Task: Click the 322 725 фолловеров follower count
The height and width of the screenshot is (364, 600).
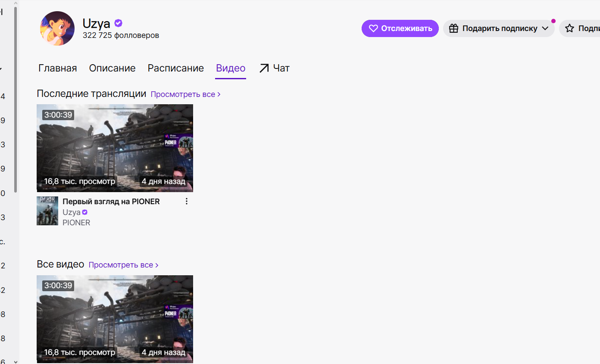Action: coord(121,35)
